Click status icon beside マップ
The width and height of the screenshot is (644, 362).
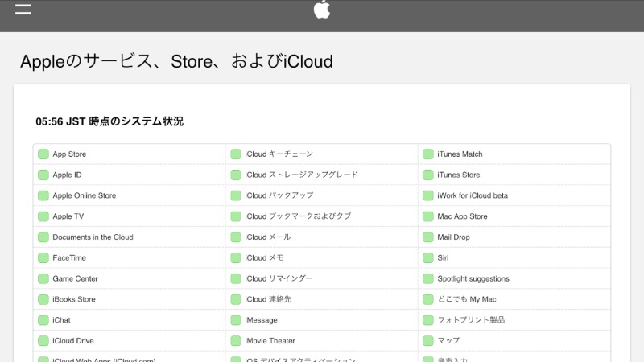(428, 340)
